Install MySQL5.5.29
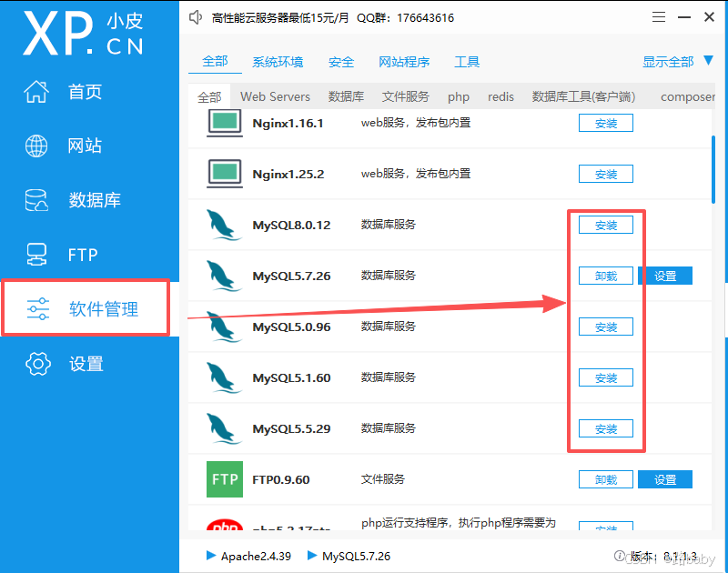The width and height of the screenshot is (728, 573). [x=605, y=428]
